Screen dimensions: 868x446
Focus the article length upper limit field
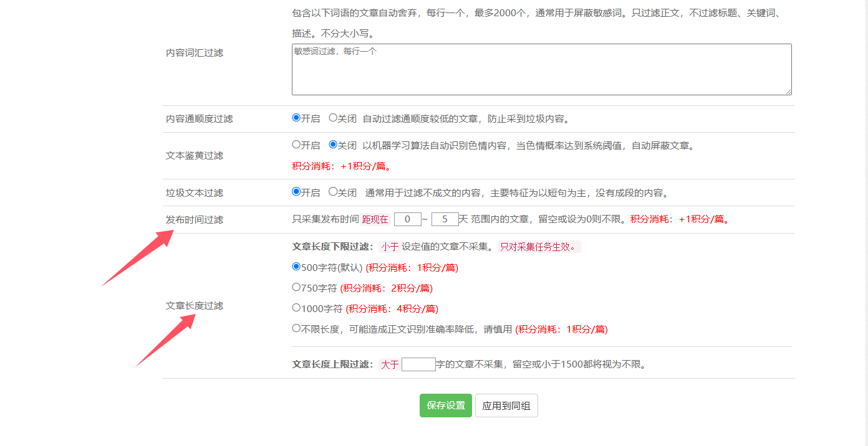point(418,364)
